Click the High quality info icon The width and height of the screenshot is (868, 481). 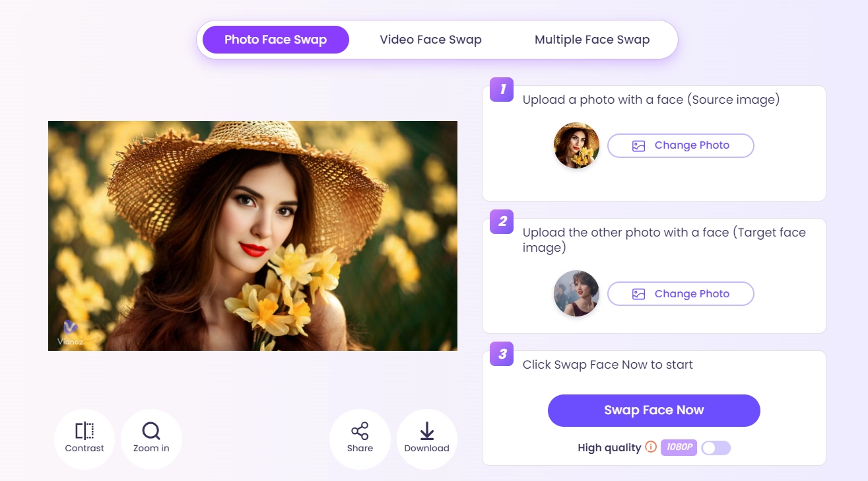[x=651, y=447]
